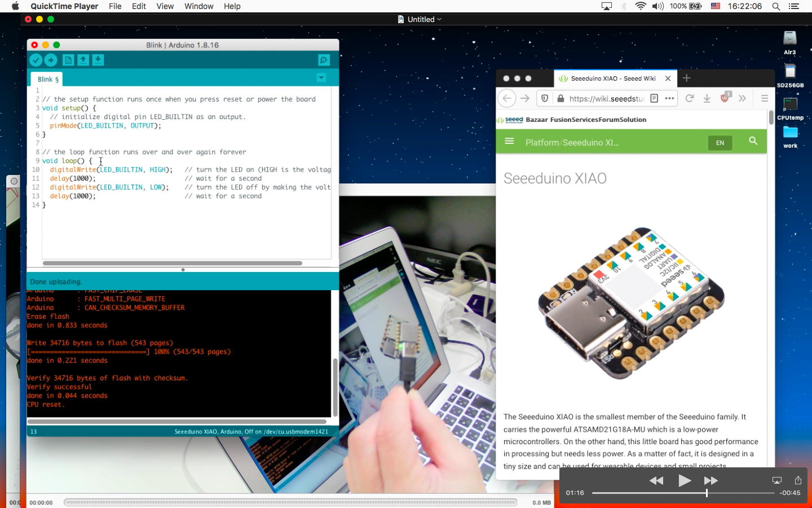Image resolution: width=812 pixels, height=508 pixels.
Task: Go back in the Firefox browser
Action: pyautogui.click(x=507, y=98)
